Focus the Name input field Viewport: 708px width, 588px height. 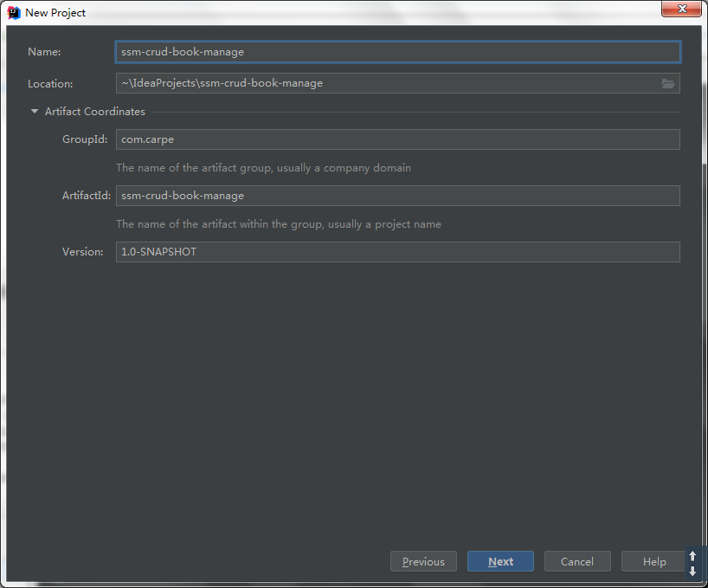click(398, 52)
